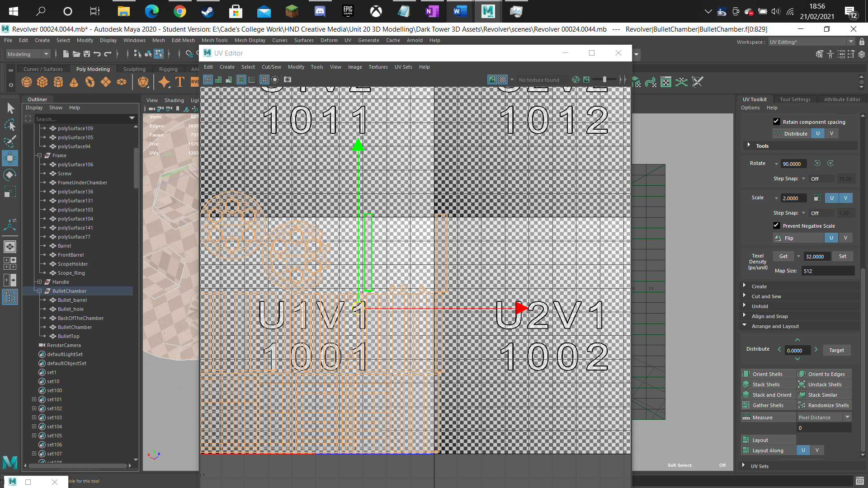Click the poly cube shelf icon
The height and width of the screenshot is (488, 868).
coord(42,82)
